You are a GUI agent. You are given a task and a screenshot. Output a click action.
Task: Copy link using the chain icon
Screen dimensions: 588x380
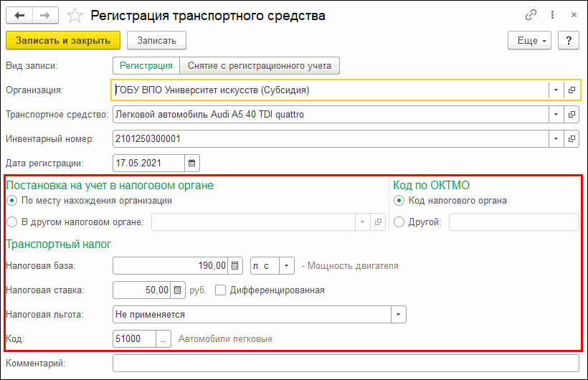coord(531,15)
